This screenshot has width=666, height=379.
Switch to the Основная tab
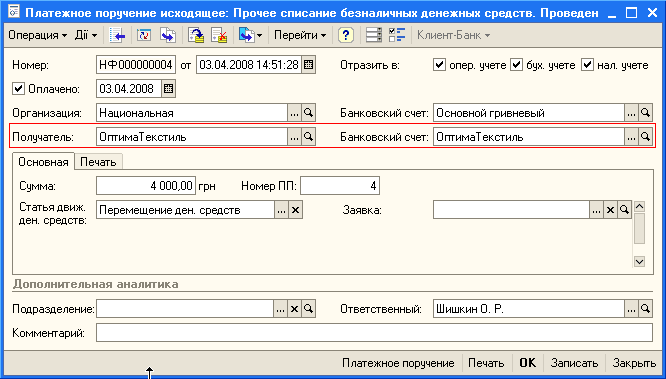43,162
